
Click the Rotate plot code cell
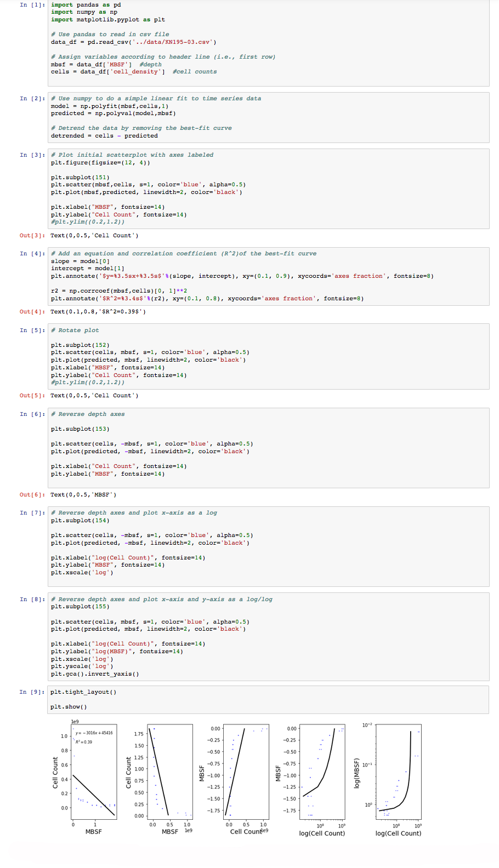(x=269, y=356)
